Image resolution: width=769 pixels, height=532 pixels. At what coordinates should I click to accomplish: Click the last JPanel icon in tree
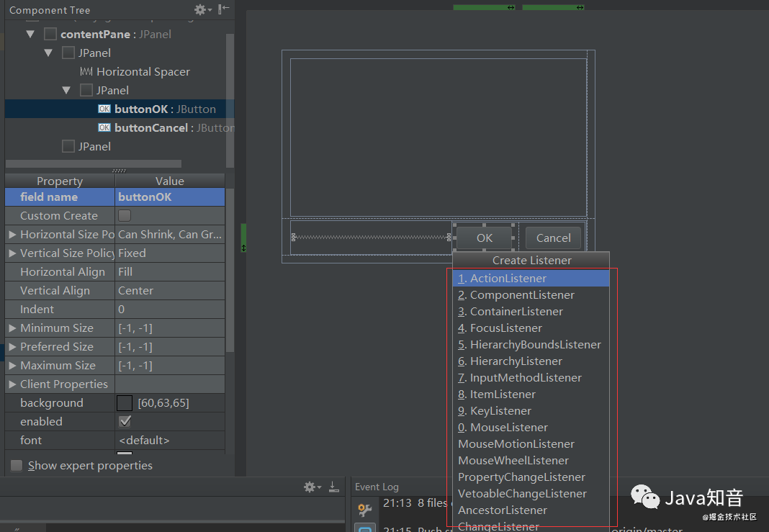[x=68, y=146]
